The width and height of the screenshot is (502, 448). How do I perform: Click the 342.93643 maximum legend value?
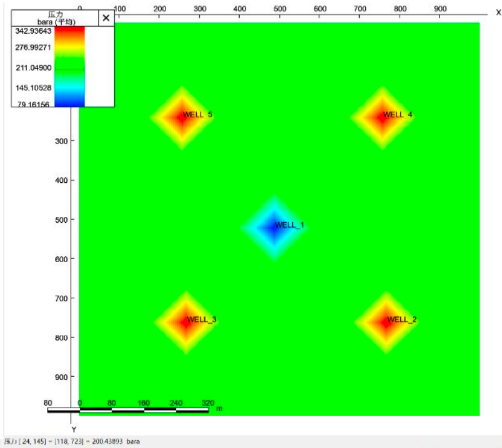33,31
